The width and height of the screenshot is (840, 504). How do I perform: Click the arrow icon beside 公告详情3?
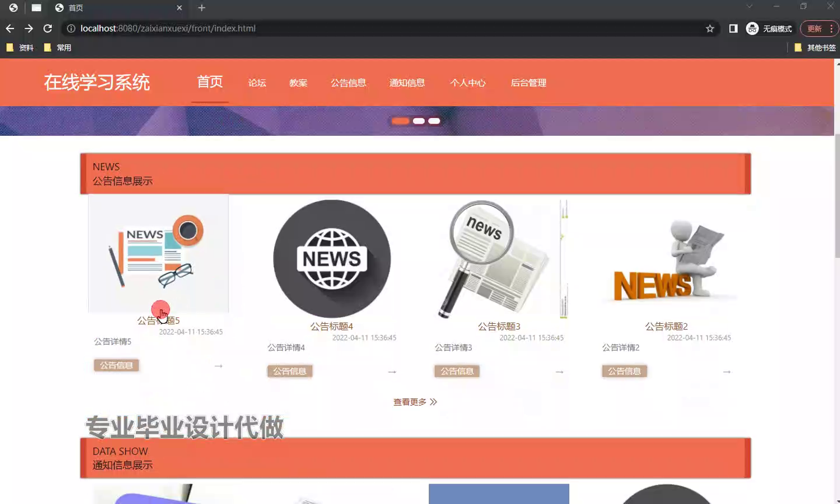tap(559, 372)
